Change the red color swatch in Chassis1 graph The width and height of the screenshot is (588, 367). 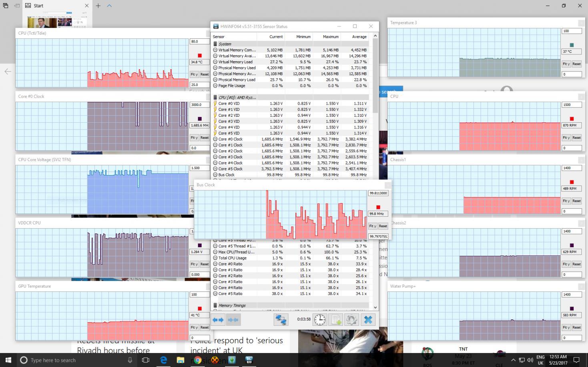coord(572,182)
